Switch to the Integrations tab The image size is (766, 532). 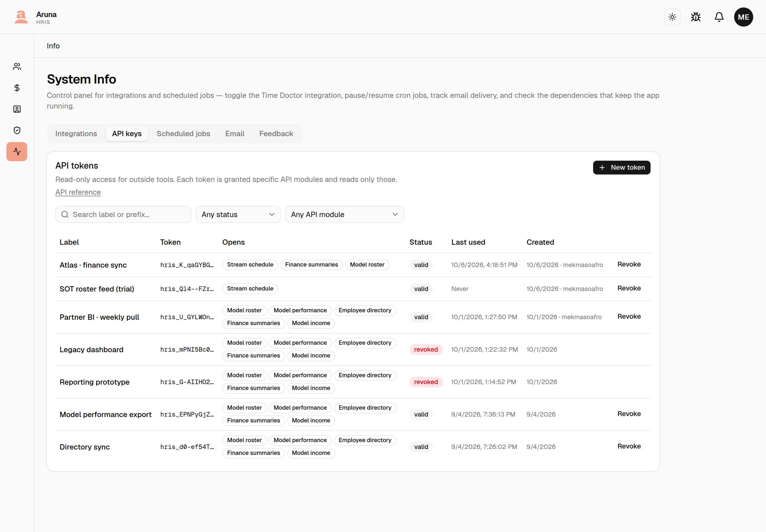(76, 134)
